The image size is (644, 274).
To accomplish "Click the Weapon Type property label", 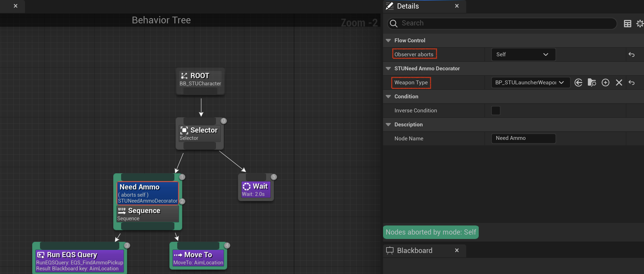I will (x=411, y=83).
